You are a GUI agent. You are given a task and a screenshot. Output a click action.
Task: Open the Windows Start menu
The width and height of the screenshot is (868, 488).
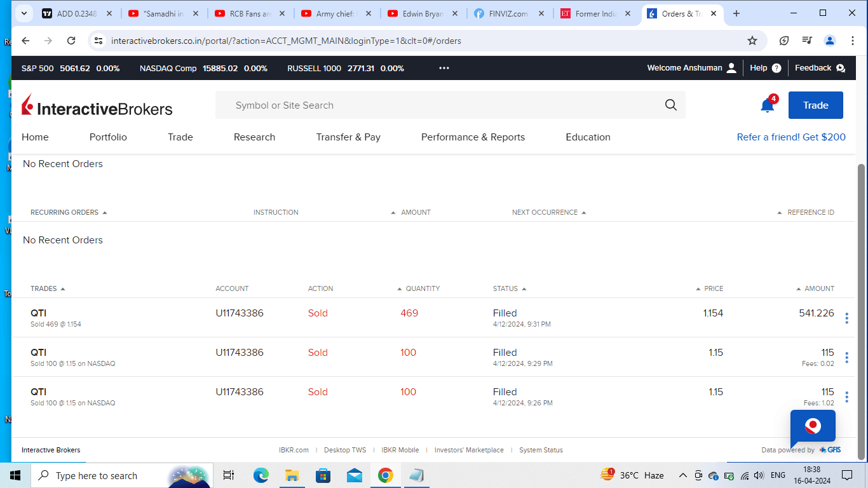point(15,475)
